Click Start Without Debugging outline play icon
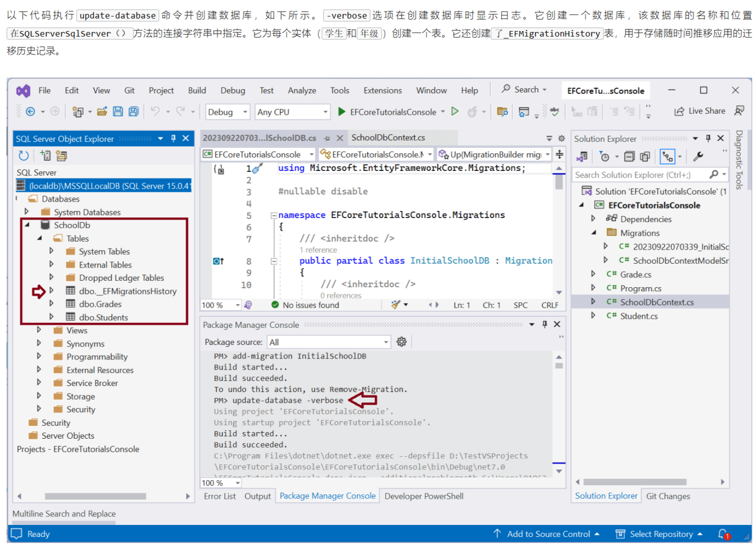This screenshot has height=551, width=756. pos(455,111)
